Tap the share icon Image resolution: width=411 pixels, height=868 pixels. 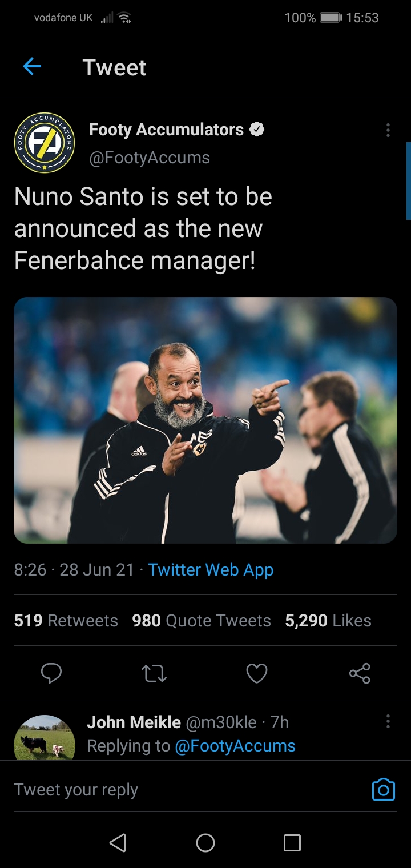[x=360, y=673]
